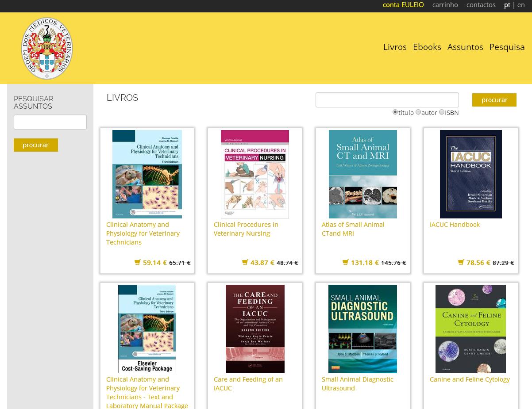Open IACUC Handbook title link
The height and width of the screenshot is (409, 532).
click(x=455, y=225)
